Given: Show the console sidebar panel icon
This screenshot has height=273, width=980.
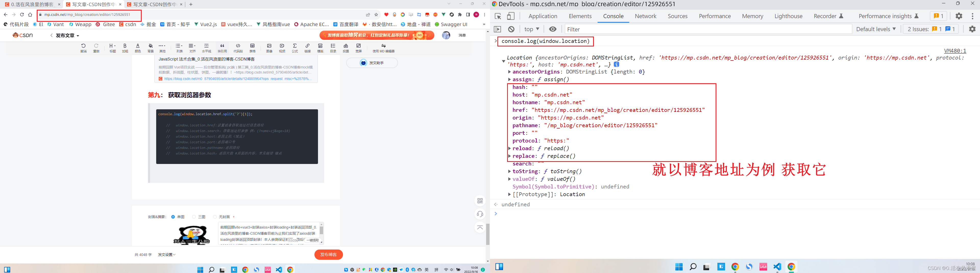Looking at the screenshot, I should [x=497, y=29].
